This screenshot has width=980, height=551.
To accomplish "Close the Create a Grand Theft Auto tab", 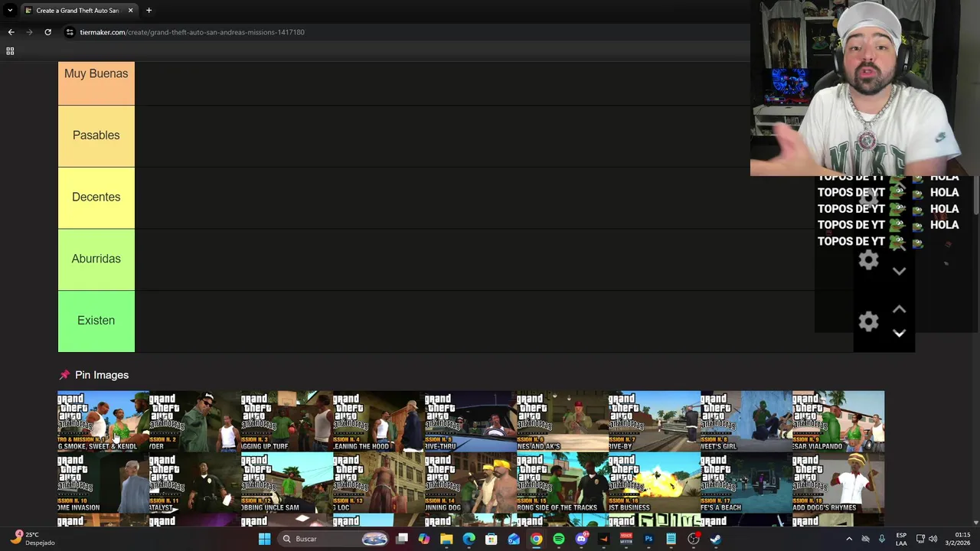I will tap(130, 11).
